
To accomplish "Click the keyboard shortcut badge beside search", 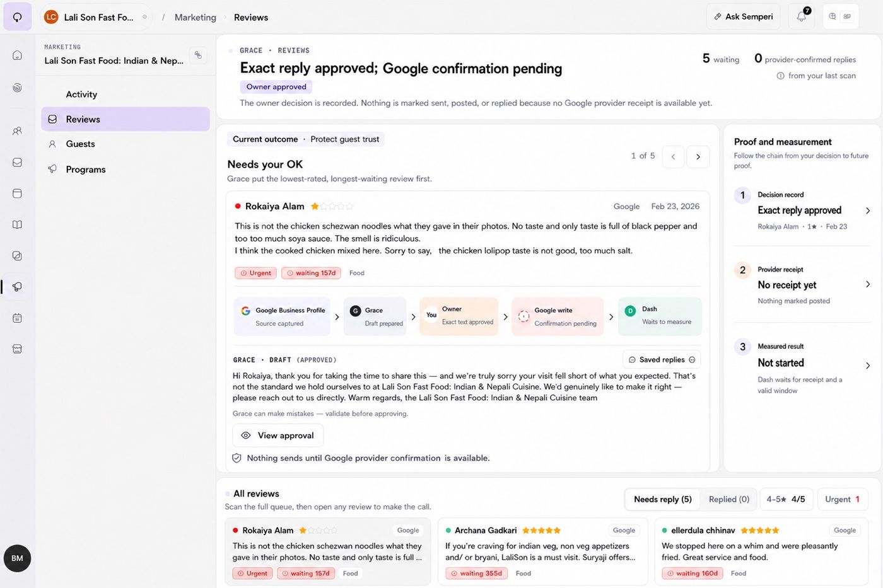I will (x=847, y=17).
